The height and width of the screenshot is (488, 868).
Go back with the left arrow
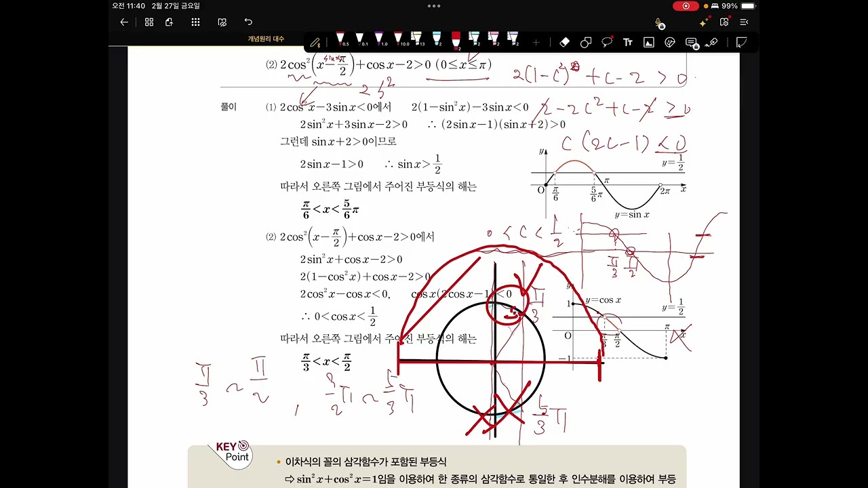pyautogui.click(x=124, y=22)
